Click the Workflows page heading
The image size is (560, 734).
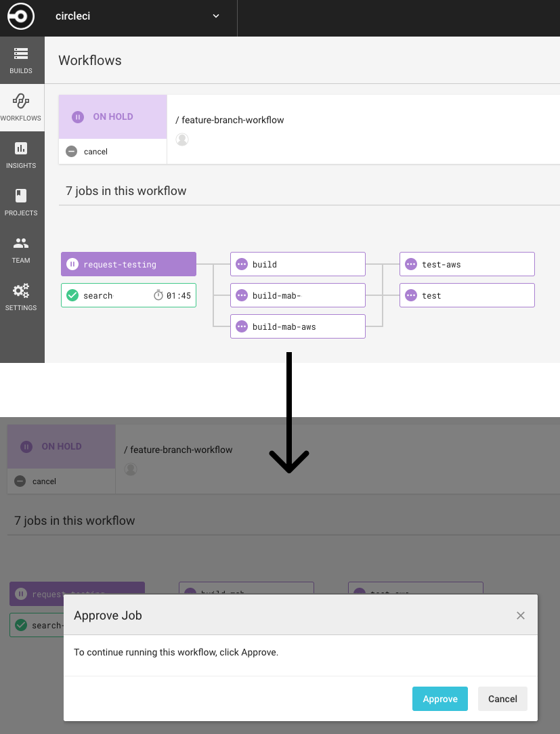(90, 60)
